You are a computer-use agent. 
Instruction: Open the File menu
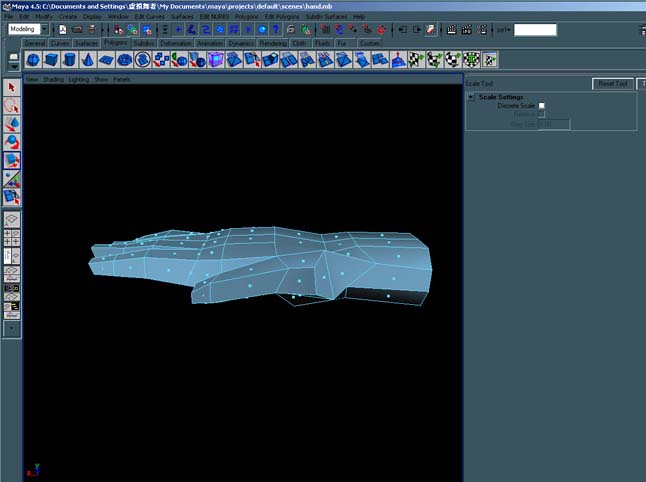click(x=9, y=16)
